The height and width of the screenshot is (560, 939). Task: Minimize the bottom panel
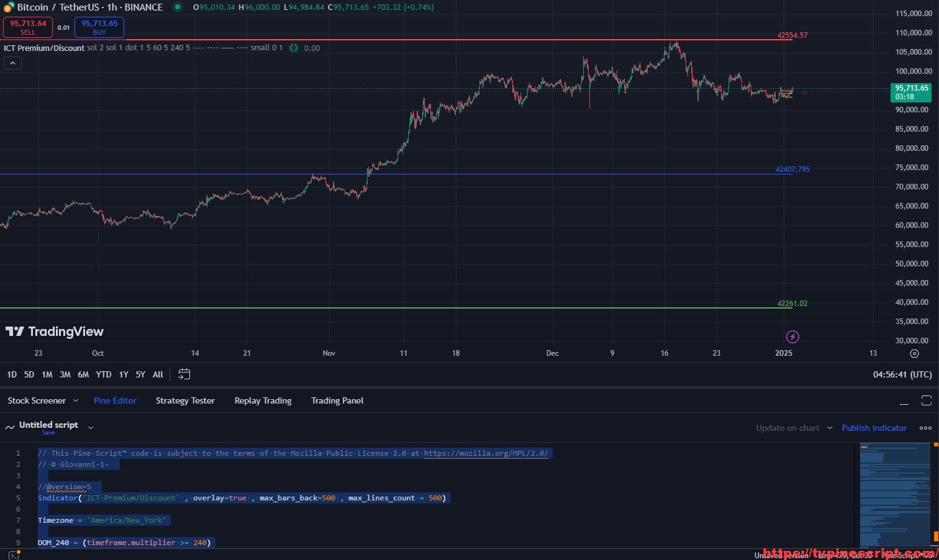click(x=904, y=401)
